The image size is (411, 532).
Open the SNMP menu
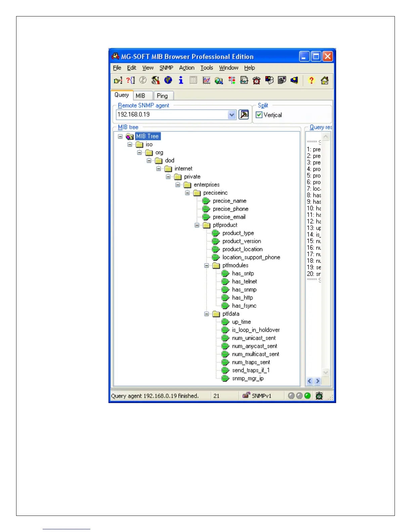tap(166, 68)
